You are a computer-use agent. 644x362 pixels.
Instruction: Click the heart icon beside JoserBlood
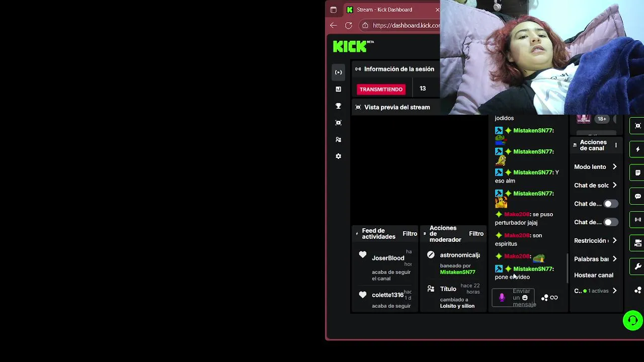(x=363, y=255)
